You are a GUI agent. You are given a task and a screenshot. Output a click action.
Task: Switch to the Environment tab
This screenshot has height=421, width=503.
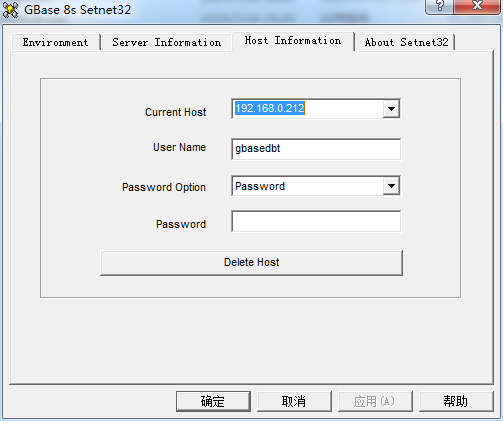tap(56, 42)
